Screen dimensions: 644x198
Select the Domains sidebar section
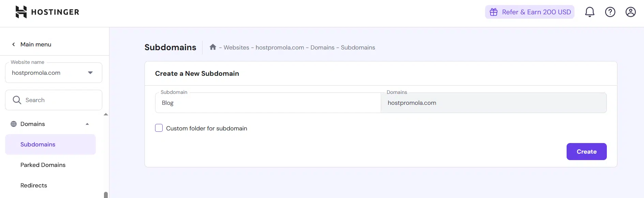click(50, 124)
